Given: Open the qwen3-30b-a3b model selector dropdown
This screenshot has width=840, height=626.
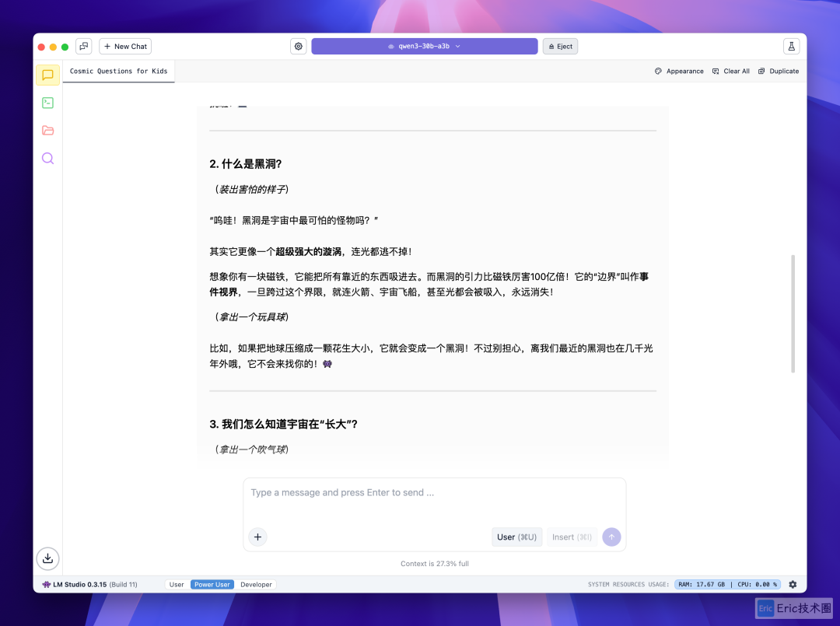Looking at the screenshot, I should point(425,47).
